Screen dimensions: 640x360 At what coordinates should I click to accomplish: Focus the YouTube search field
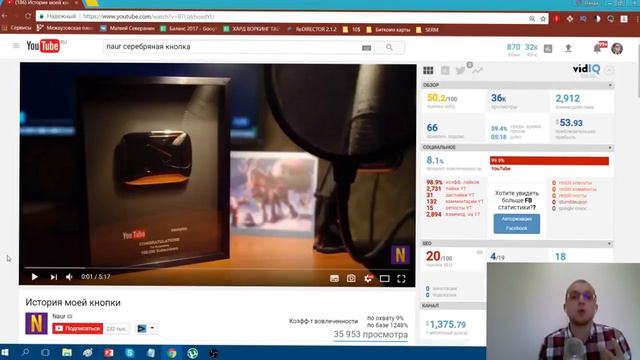(232, 47)
